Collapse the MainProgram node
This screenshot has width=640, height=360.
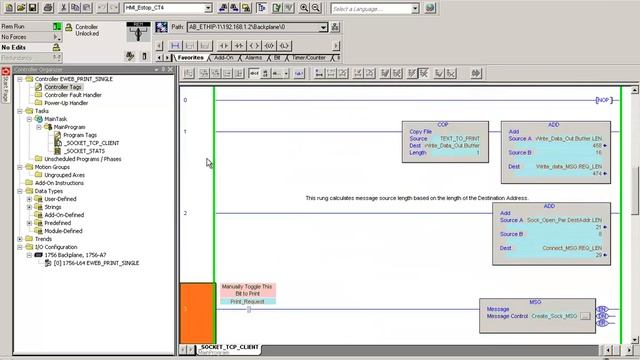(x=39, y=127)
